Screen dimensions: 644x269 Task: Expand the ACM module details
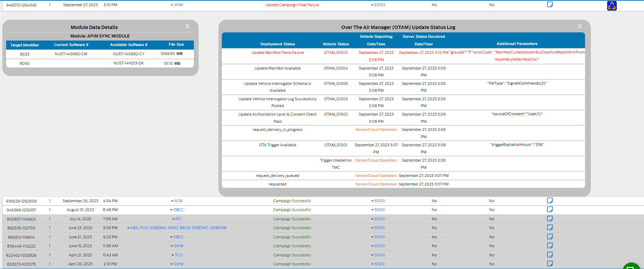coord(177,201)
